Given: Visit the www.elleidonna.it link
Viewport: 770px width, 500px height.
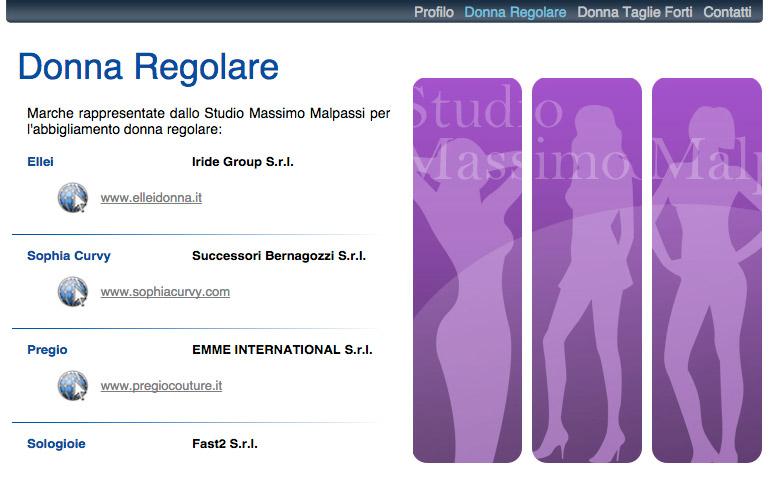Looking at the screenshot, I should pos(151,197).
